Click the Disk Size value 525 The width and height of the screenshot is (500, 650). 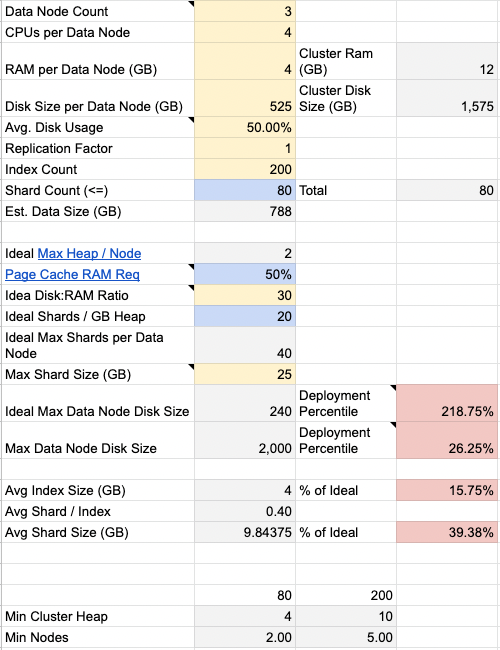tap(245, 98)
